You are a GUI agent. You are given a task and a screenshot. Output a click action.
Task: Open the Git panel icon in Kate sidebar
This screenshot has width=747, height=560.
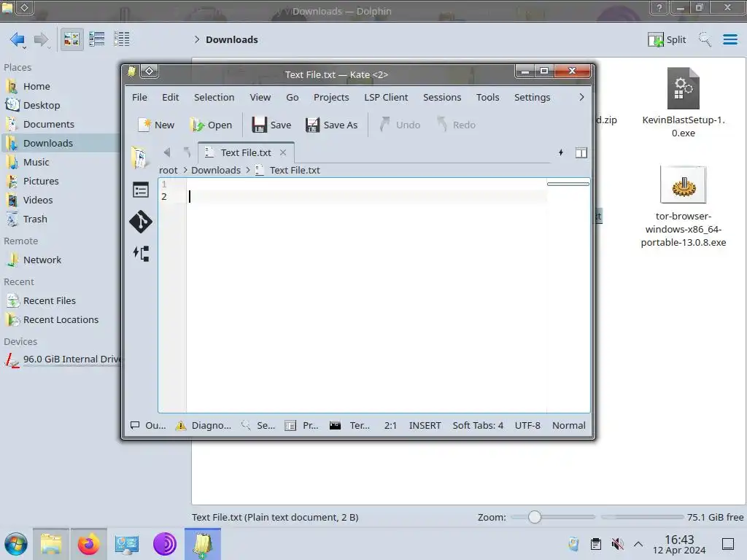(141, 222)
